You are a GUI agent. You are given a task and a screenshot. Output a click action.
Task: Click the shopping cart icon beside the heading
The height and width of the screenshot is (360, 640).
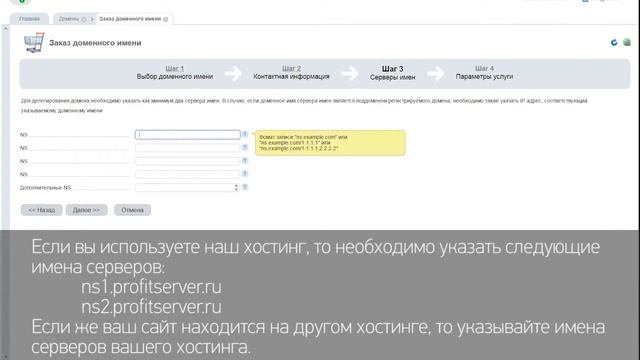(34, 42)
